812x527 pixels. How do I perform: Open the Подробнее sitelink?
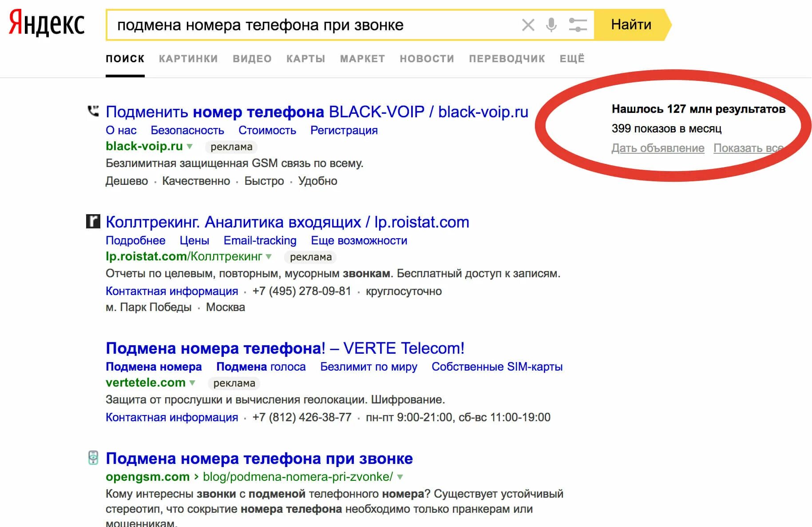click(x=135, y=240)
